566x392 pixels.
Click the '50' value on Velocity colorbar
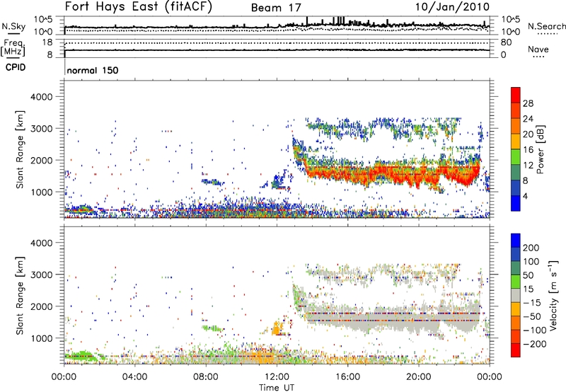click(528, 275)
